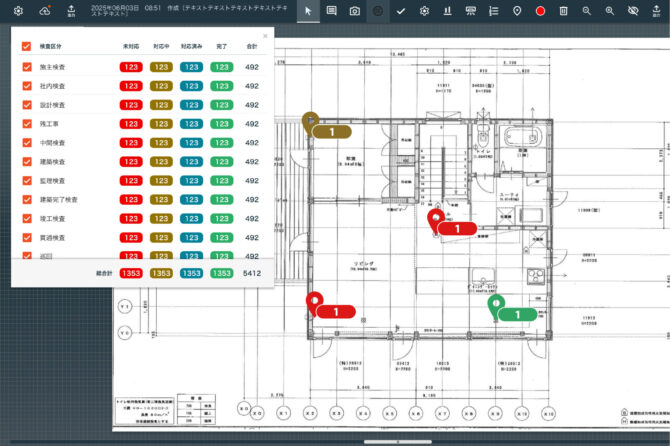Click the red 未対応 badge for 社内検査

131,86
